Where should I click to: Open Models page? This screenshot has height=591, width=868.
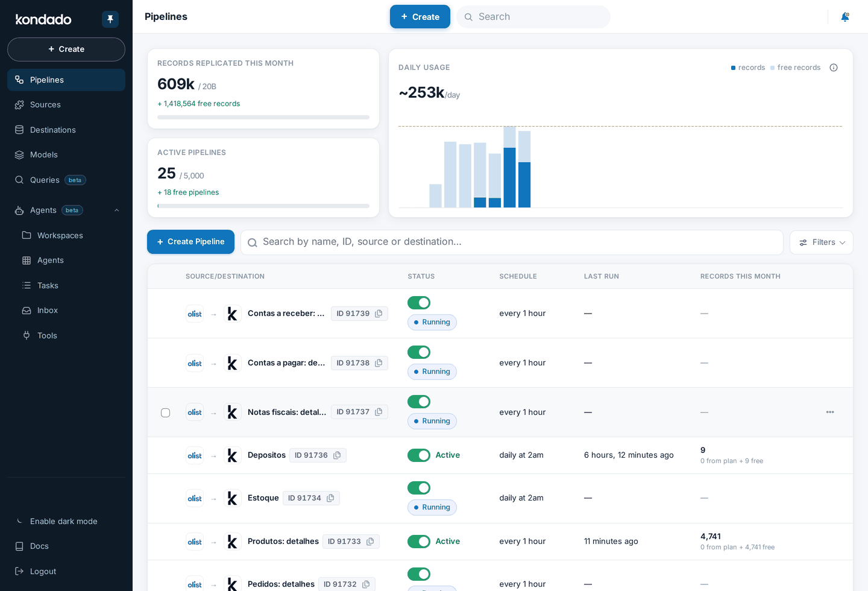[66, 155]
